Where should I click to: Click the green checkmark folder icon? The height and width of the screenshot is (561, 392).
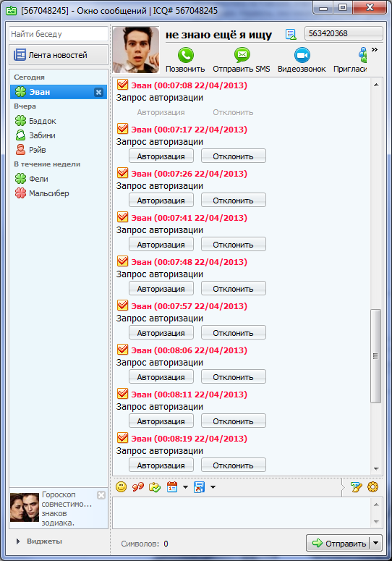pyautogui.click(x=155, y=487)
